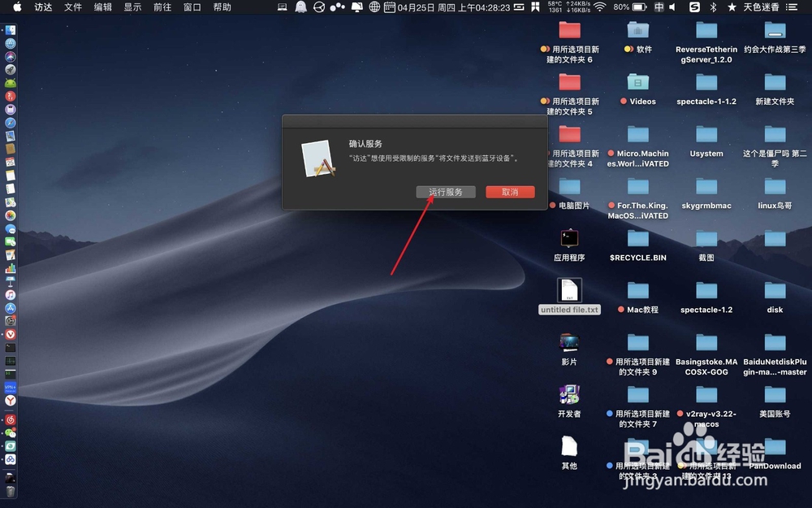
Task: Launch Siri from the dock
Action: click(x=11, y=57)
